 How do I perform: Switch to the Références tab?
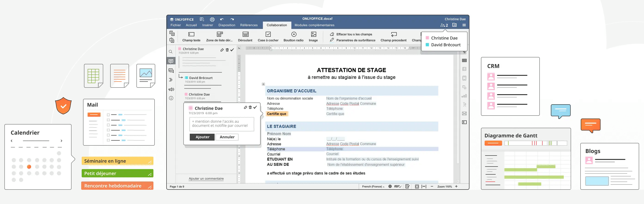point(249,25)
